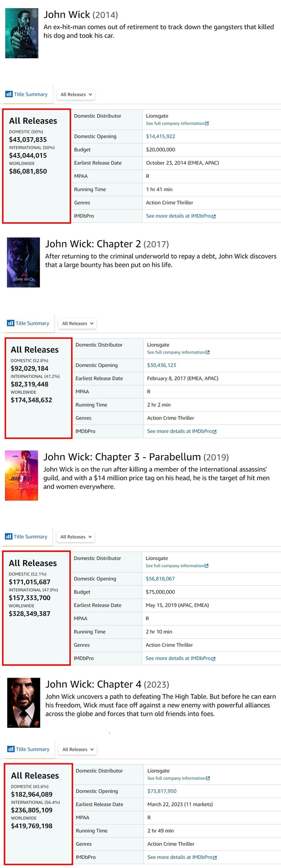Image resolution: width=281 pixels, height=868 pixels.
Task: Click domestic gross $43,037,835
Action: pyautogui.click(x=28, y=140)
